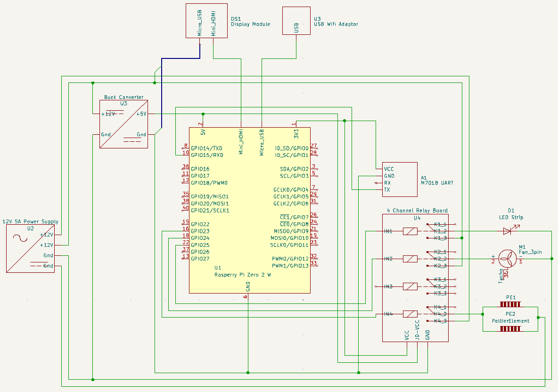Click the Fan_3pin label
Viewport: 558px width, 392px height.
(x=530, y=252)
